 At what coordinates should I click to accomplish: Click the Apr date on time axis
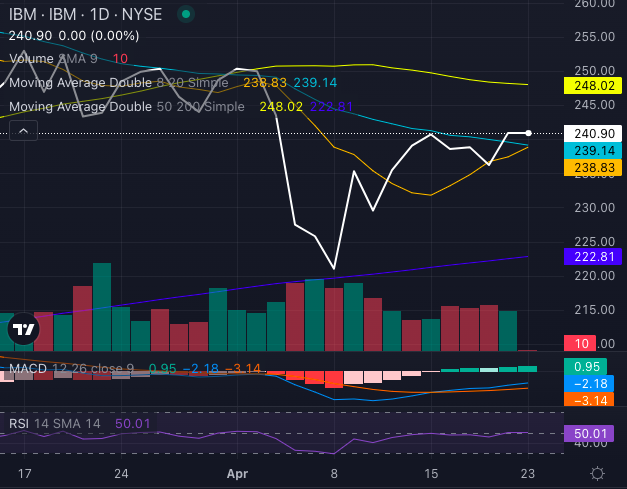(x=237, y=473)
